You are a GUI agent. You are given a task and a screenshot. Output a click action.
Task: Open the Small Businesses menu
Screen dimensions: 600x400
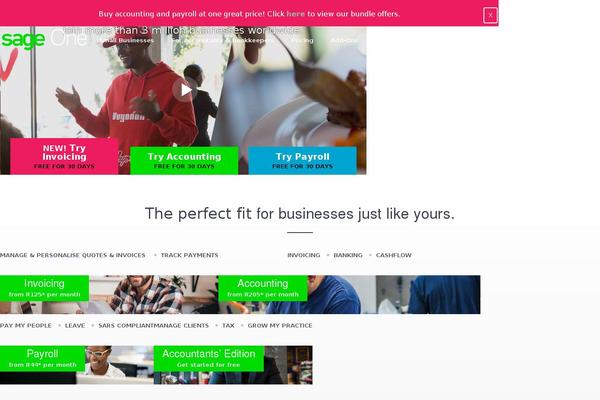pyautogui.click(x=127, y=40)
